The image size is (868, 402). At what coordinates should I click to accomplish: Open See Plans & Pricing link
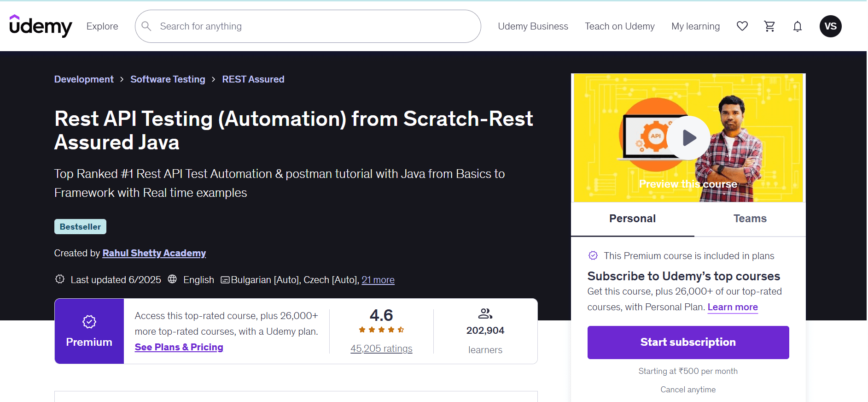179,347
